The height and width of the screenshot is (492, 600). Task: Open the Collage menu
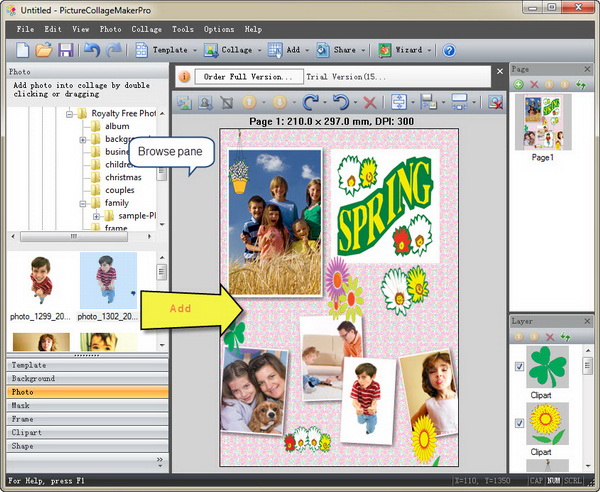click(x=147, y=29)
